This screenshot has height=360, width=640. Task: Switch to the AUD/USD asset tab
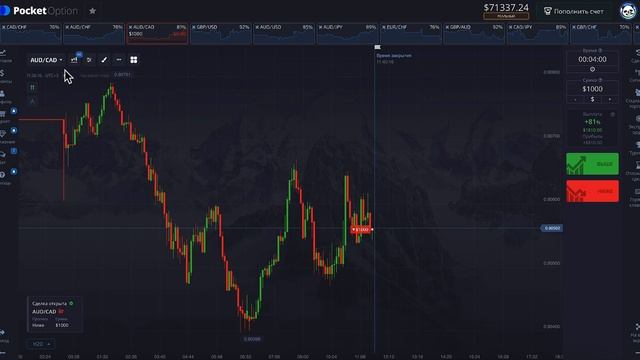(x=284, y=33)
